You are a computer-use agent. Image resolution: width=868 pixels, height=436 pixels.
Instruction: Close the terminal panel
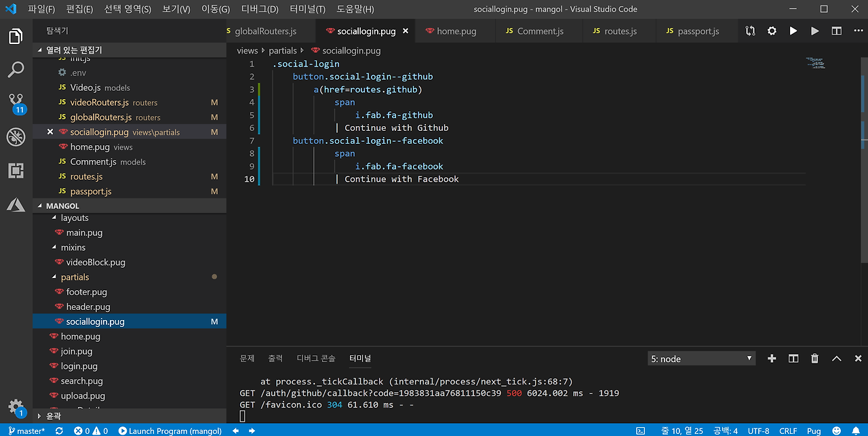click(859, 359)
